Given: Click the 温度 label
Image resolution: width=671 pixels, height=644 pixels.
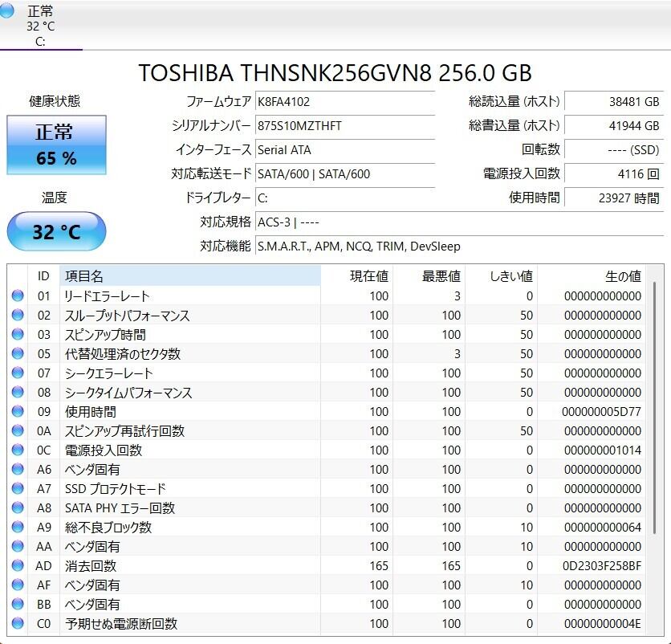Looking at the screenshot, I should coord(55,198).
